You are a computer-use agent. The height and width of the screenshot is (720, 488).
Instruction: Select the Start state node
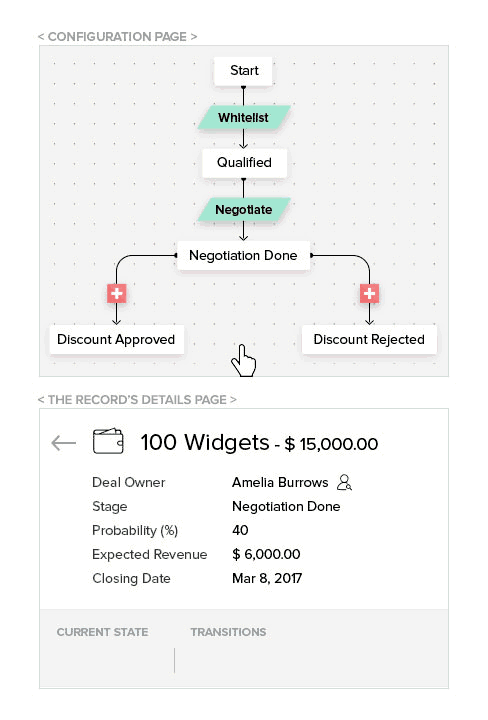pyautogui.click(x=243, y=71)
